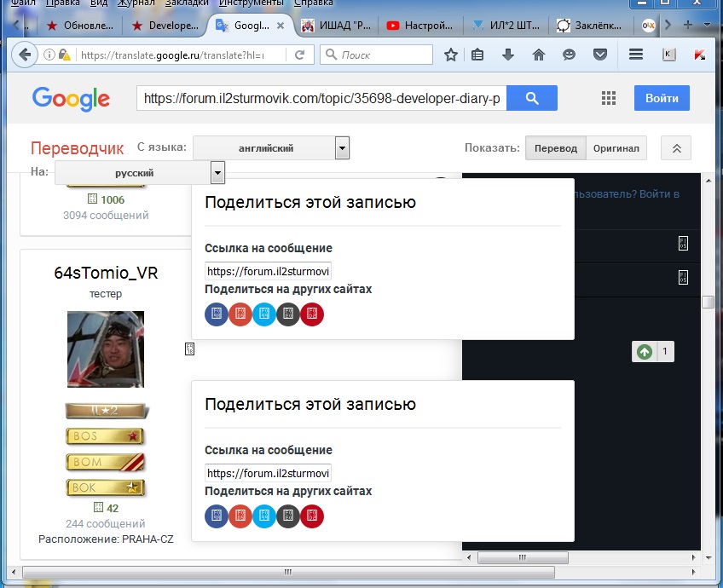Open the Pocket icon in toolbar
723x588 pixels.
click(600, 55)
